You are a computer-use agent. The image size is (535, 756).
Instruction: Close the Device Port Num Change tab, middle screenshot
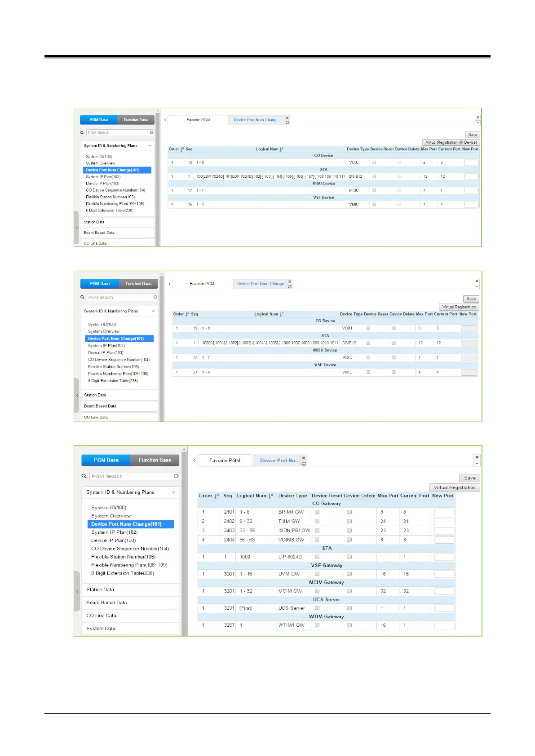290,281
